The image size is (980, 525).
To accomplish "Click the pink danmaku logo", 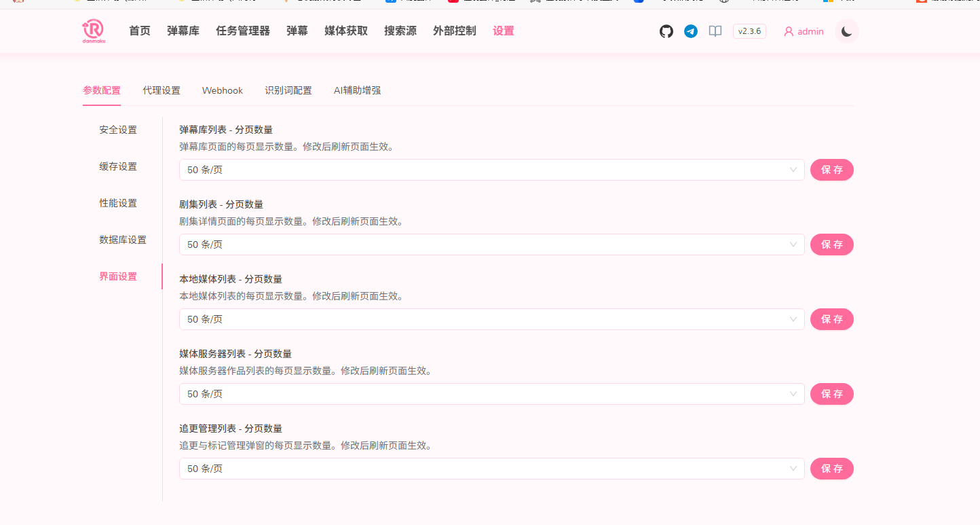I will (94, 31).
